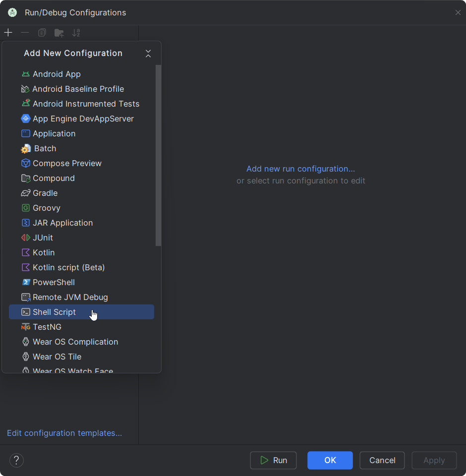This screenshot has width=466, height=476.
Task: Select the Gradle configuration type
Action: [81, 193]
